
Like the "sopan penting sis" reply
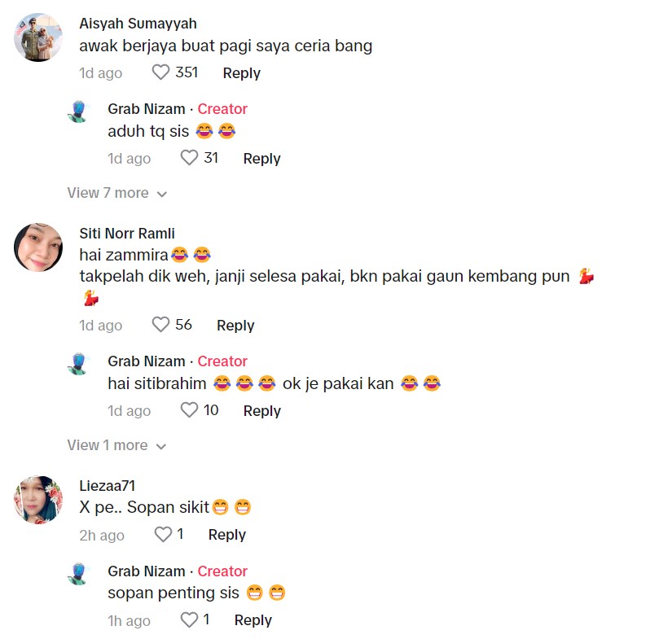click(x=189, y=620)
